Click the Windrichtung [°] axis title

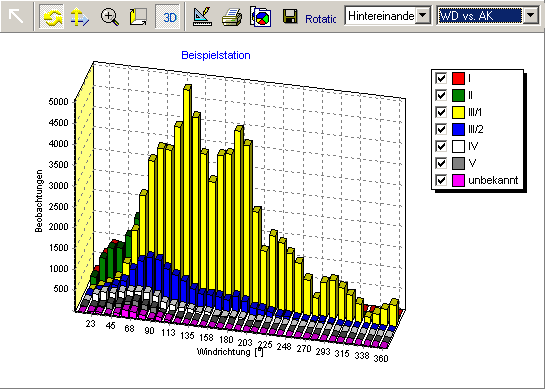click(x=230, y=352)
